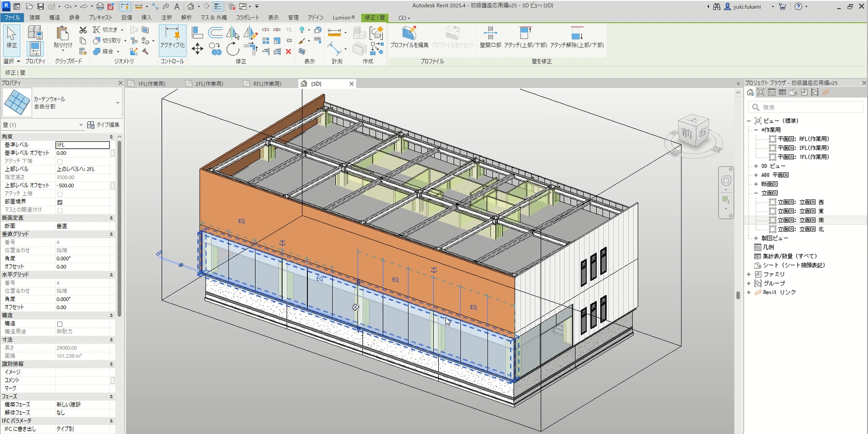Open the ファイル menu tab
The width and height of the screenshot is (868, 434).
click(x=12, y=18)
